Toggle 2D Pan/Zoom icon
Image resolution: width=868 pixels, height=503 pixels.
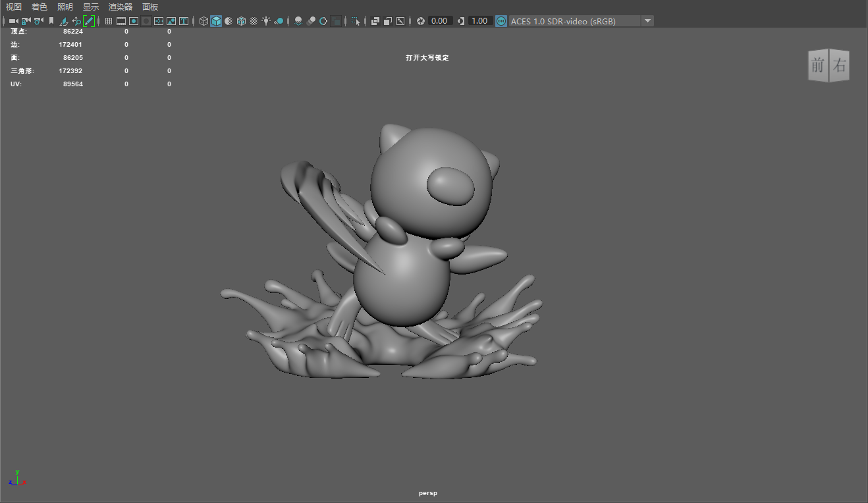coord(76,21)
